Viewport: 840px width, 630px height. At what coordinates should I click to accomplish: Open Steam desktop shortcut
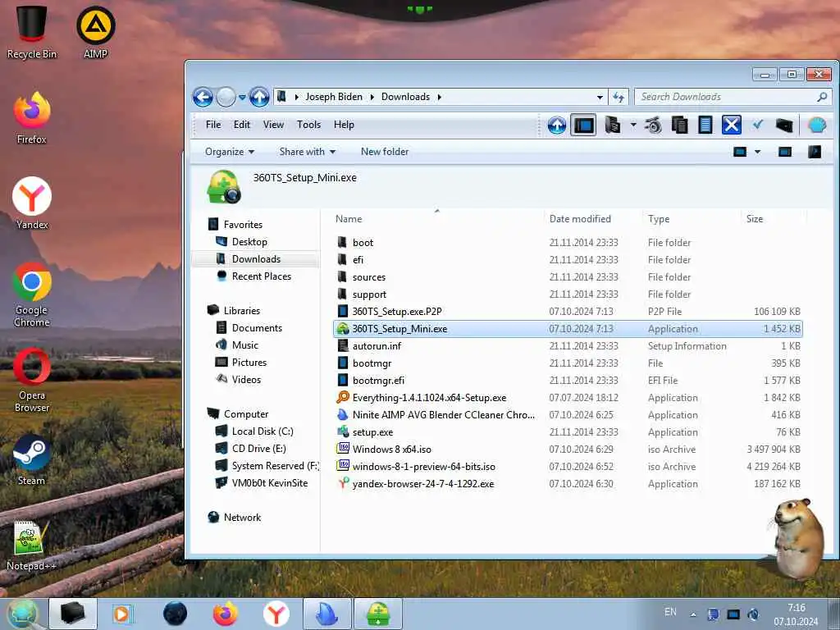(32, 459)
